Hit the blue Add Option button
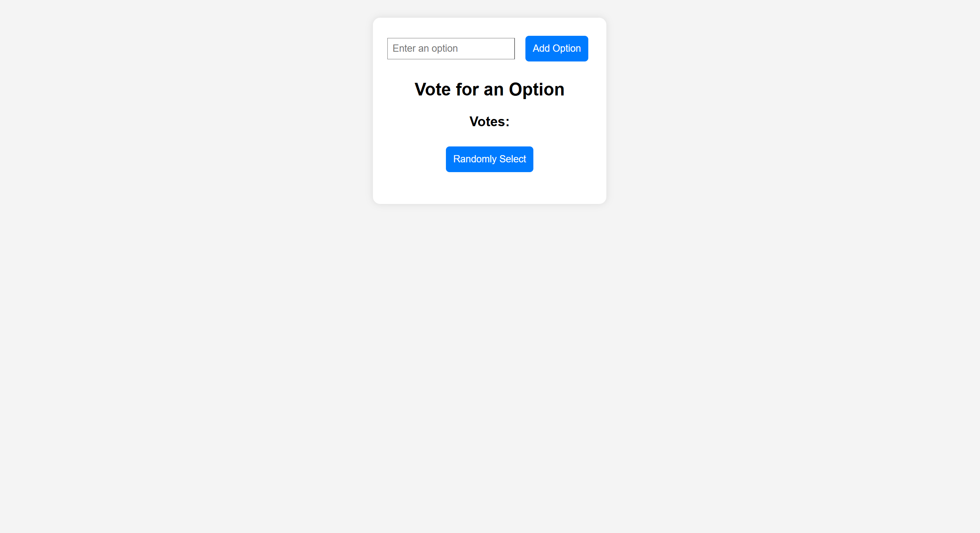The height and width of the screenshot is (533, 980). coord(556,48)
